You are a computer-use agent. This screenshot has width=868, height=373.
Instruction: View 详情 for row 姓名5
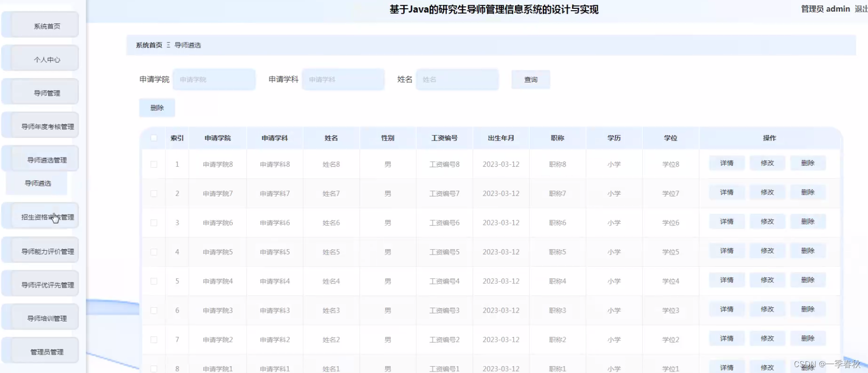point(727,251)
